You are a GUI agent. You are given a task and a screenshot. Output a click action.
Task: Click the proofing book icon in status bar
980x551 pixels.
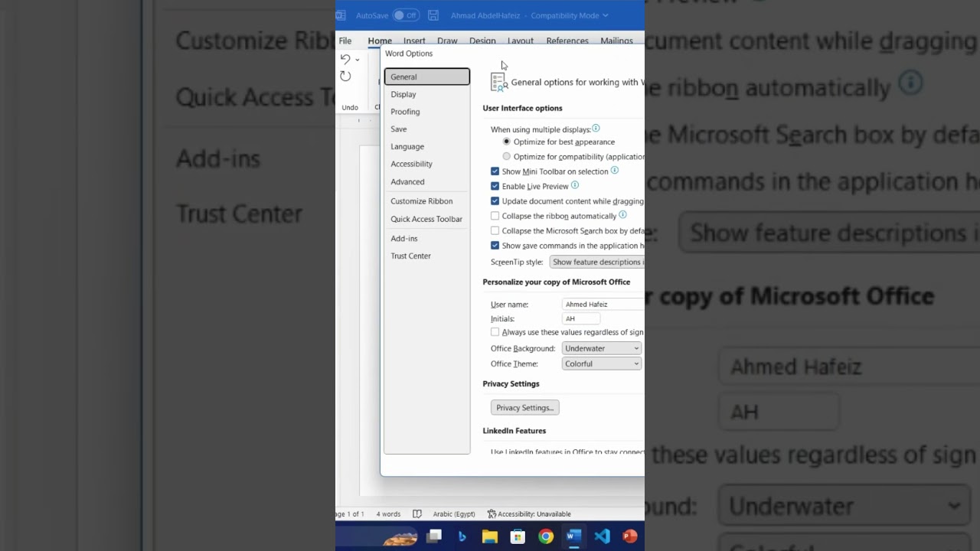[x=417, y=514]
